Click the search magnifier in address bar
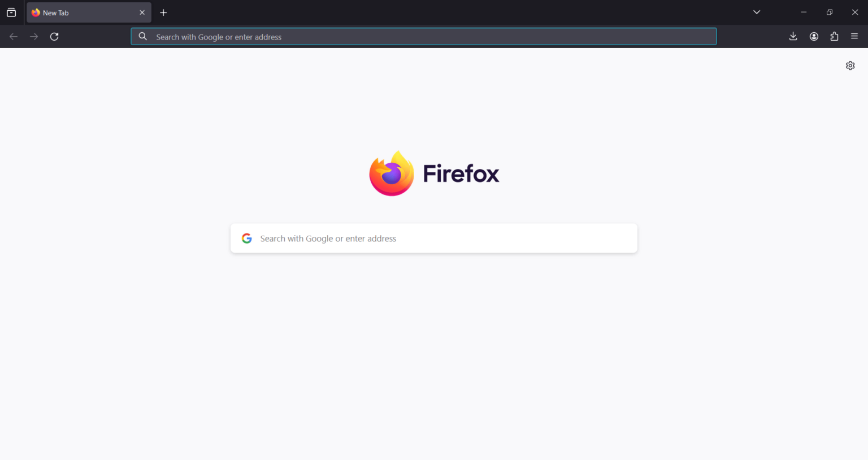The height and width of the screenshot is (460, 868). (142, 36)
